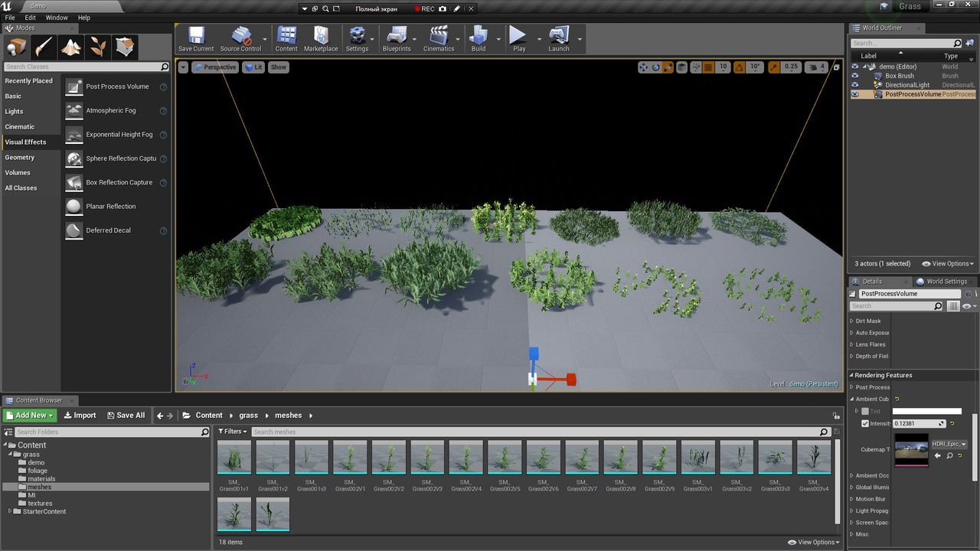Open the viewport options arrow menu
The height and width of the screenshot is (551, 980).
[184, 67]
